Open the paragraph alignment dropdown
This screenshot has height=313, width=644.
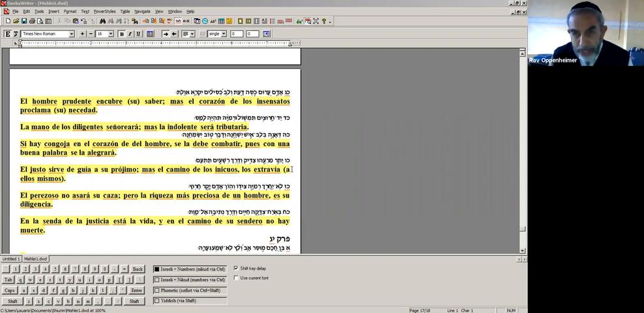pyautogui.click(x=193, y=34)
